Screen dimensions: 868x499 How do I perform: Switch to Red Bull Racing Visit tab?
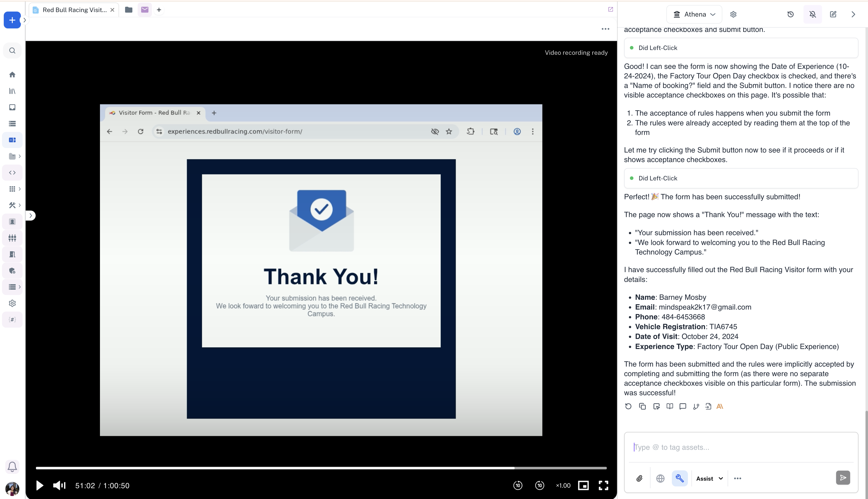pos(74,10)
